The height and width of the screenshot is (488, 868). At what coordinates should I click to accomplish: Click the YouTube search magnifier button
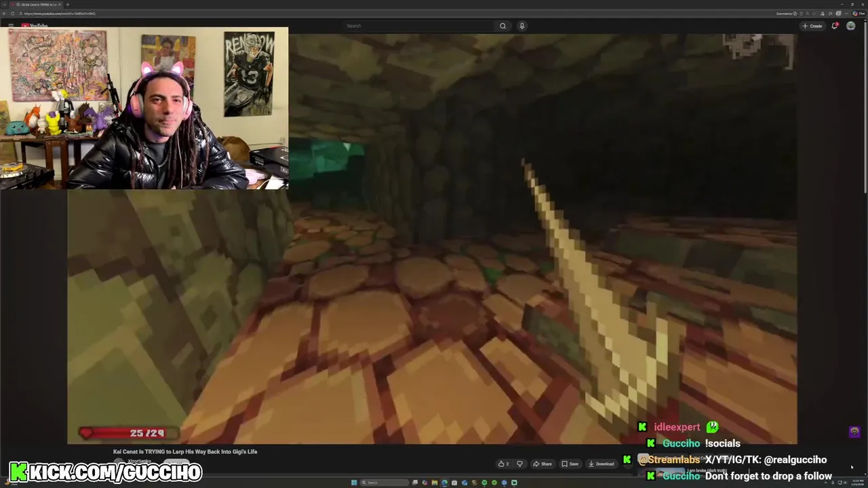[502, 26]
